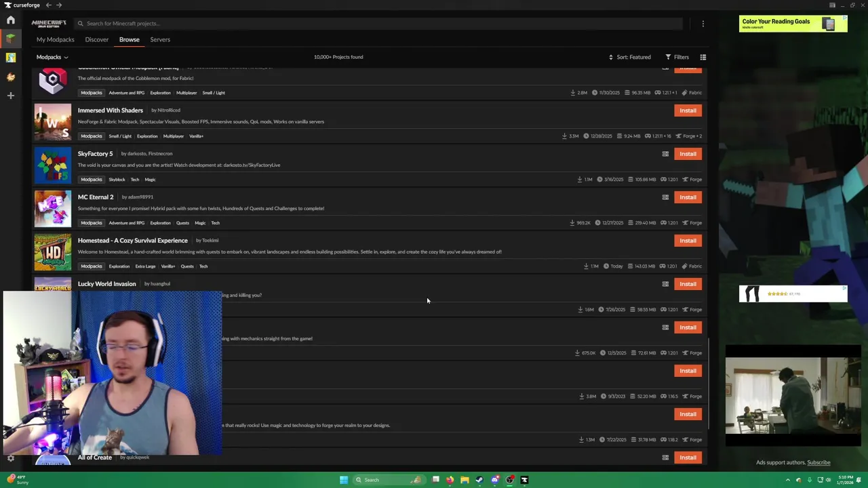Open the taskbar clock and date
Viewport: 868px width, 488px height.
pyautogui.click(x=845, y=480)
